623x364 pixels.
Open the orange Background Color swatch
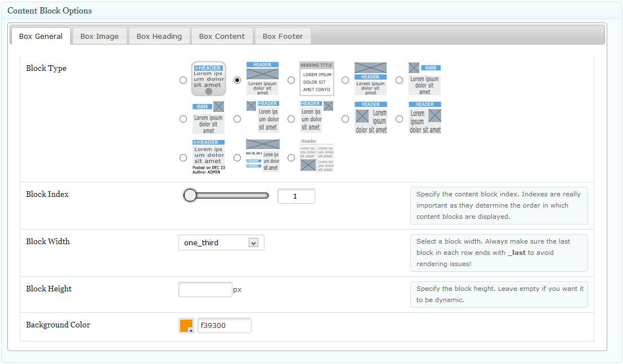186,326
